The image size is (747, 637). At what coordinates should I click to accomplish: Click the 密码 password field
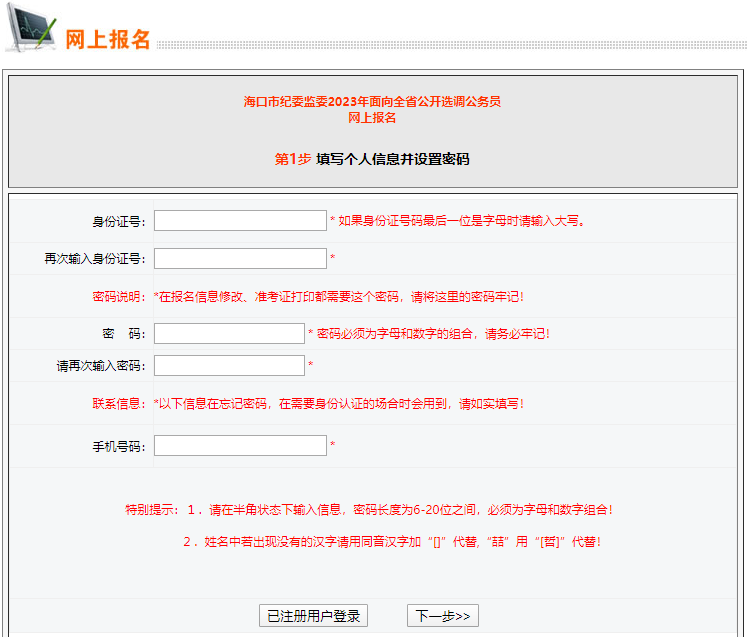229,334
